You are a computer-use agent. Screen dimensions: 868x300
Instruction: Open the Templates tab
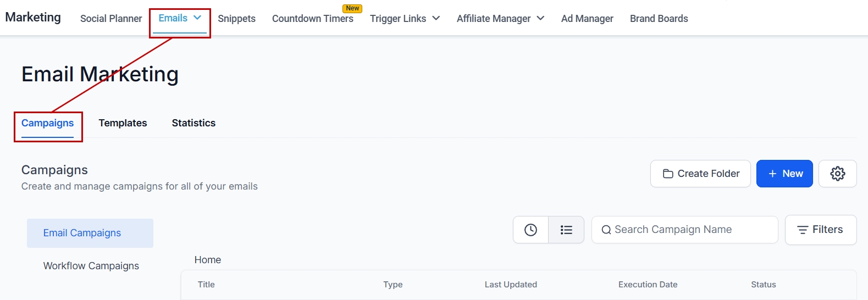click(123, 123)
